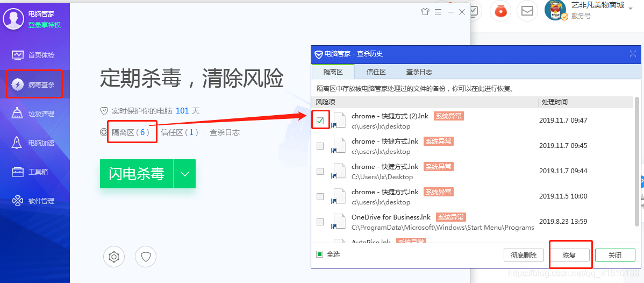Click the 关闭 button
The image size is (644, 283).
(x=615, y=255)
